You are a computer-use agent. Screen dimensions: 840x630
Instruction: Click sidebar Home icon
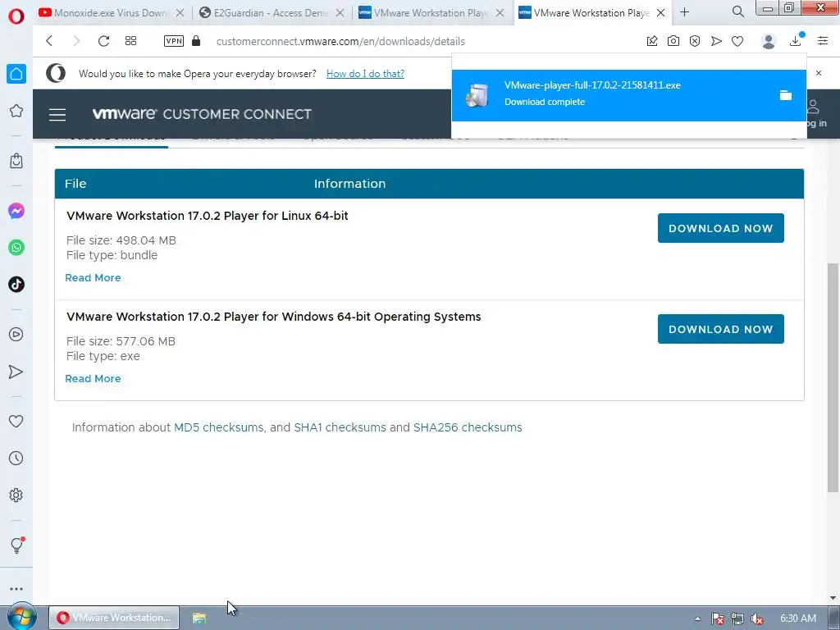pos(16,74)
